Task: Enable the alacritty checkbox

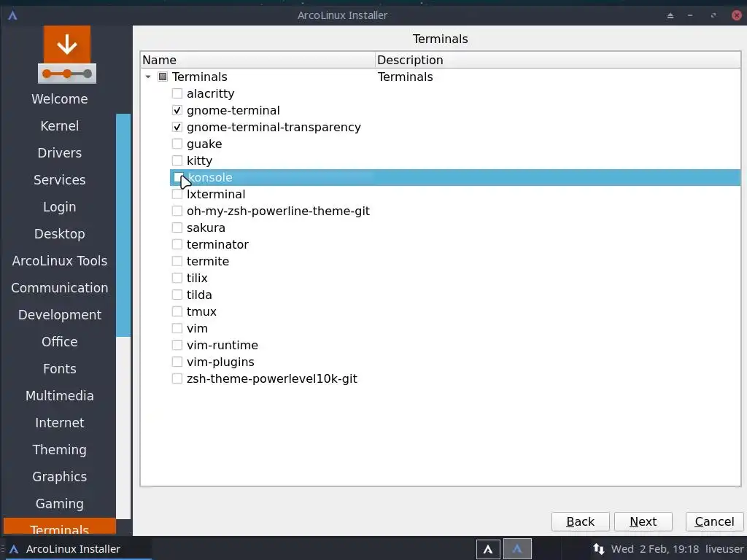Action: 177,93
